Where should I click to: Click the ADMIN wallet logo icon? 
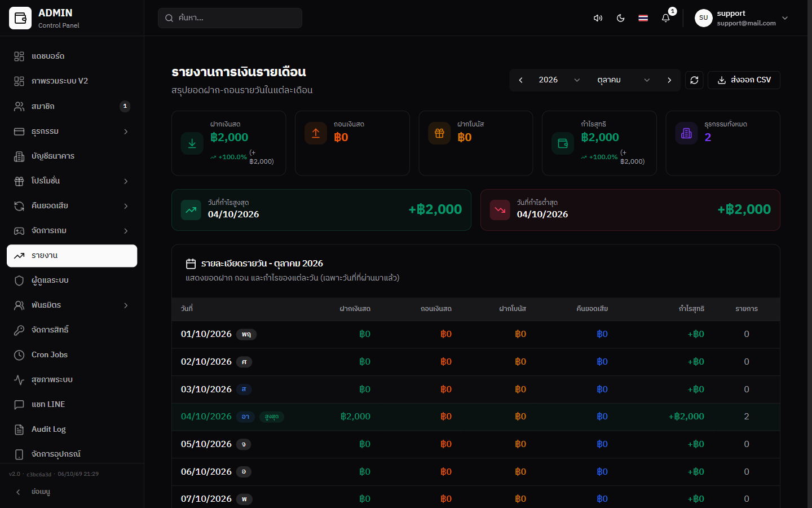point(20,18)
